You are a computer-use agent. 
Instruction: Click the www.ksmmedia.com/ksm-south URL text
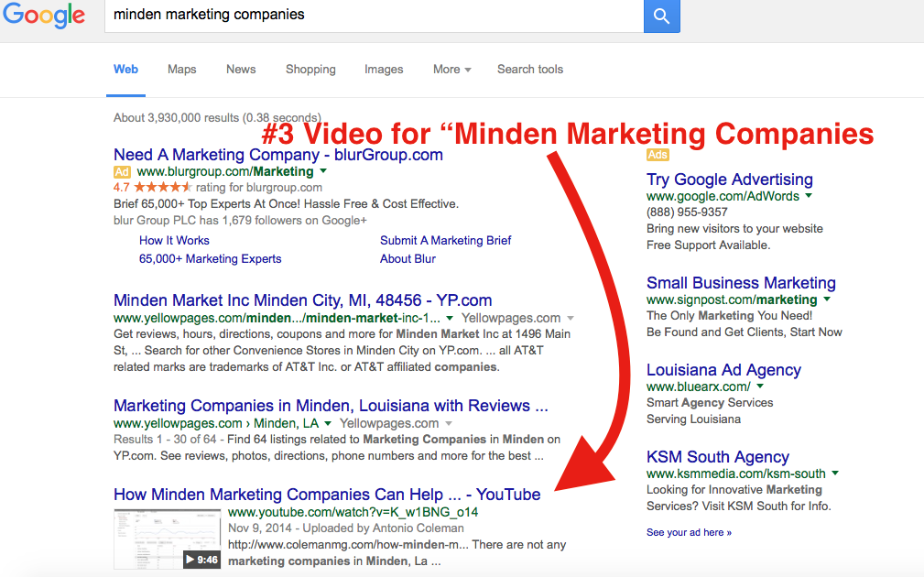pos(736,474)
